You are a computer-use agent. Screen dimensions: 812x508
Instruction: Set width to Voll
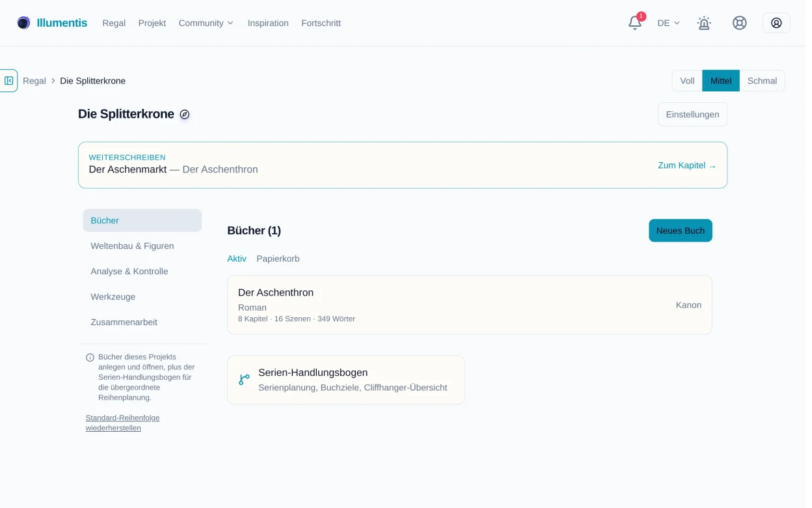pos(687,81)
